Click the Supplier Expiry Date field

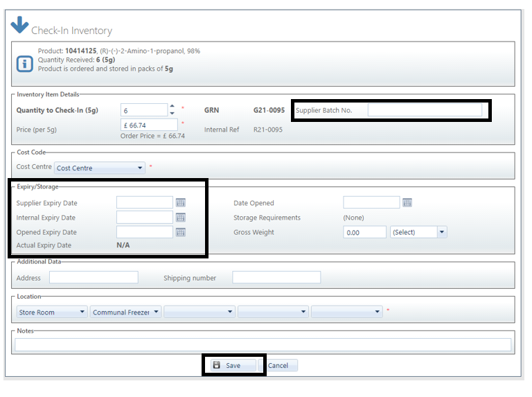[145, 202]
